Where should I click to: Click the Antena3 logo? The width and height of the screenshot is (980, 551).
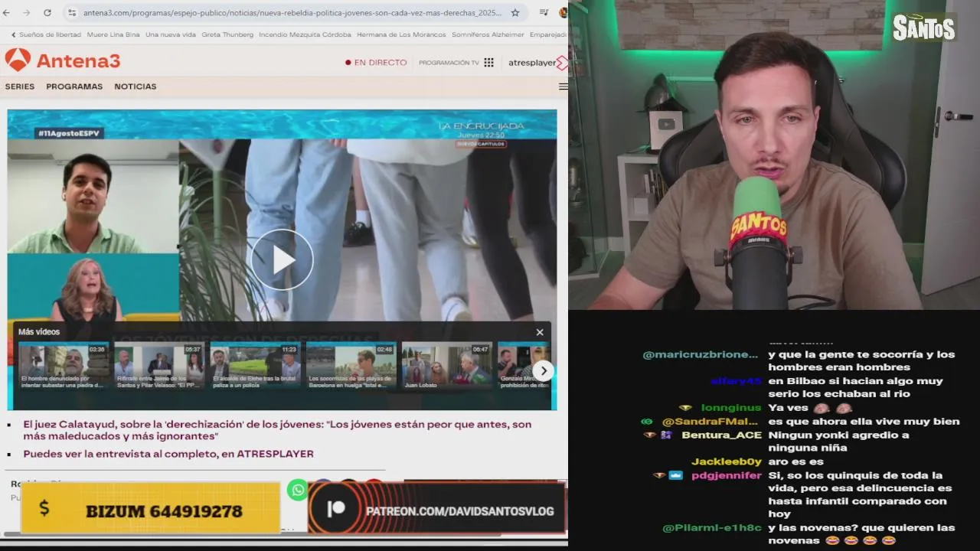point(63,60)
